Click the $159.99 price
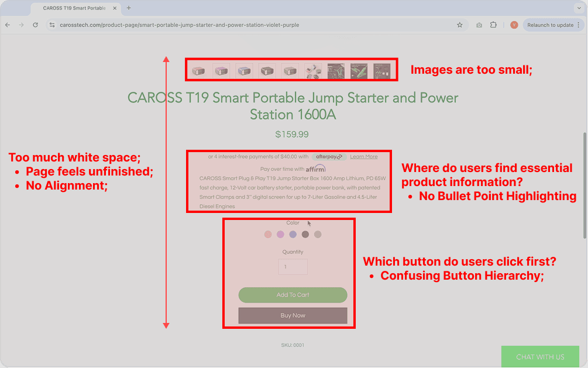588x368 pixels. click(292, 135)
